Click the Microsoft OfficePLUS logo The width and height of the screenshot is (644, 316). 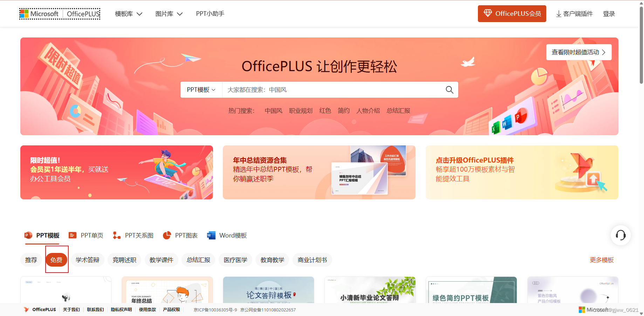60,14
